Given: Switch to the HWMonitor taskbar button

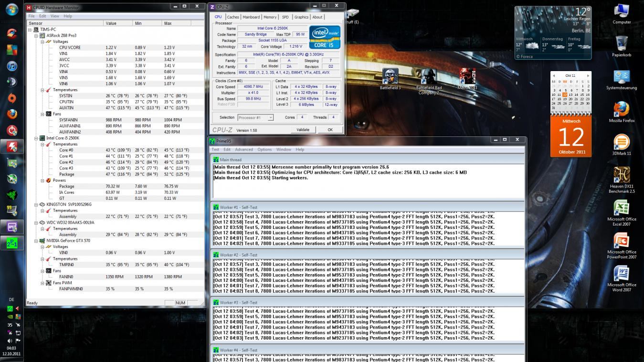Looking at the screenshot, I should [x=12, y=146].
